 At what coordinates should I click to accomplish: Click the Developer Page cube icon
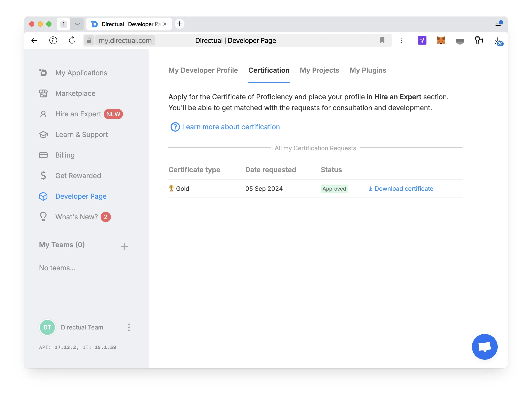click(x=43, y=196)
